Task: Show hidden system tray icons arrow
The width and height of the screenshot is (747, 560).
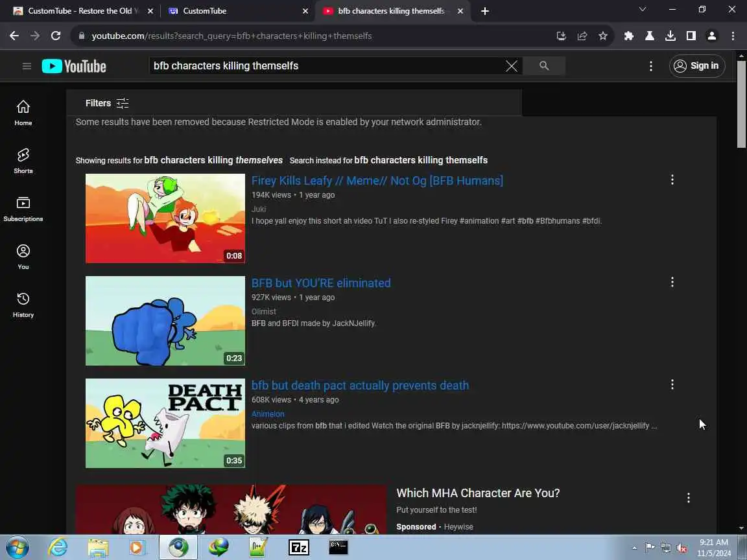Action: point(634,548)
